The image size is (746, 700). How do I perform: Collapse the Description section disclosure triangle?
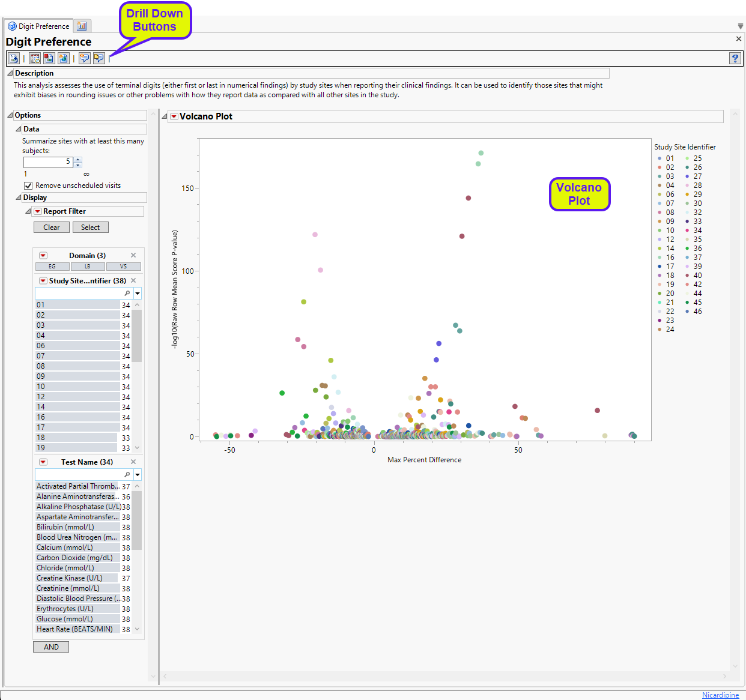point(10,73)
